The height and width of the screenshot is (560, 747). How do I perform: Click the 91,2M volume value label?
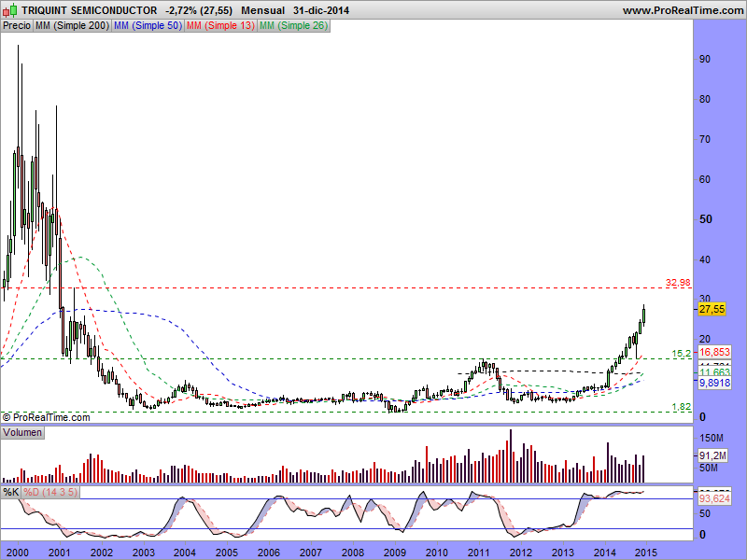(x=712, y=455)
